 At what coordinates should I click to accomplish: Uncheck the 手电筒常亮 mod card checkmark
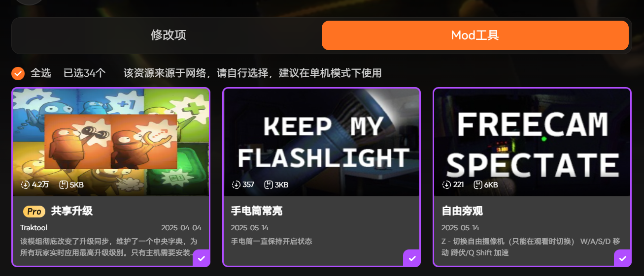coord(412,258)
